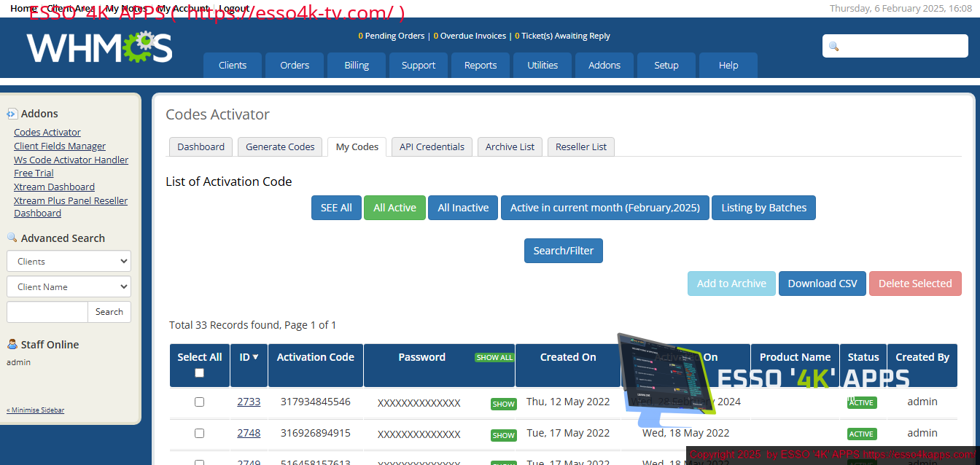Filter by All Active codes
Viewport: 980px width, 465px height.
pyautogui.click(x=394, y=208)
